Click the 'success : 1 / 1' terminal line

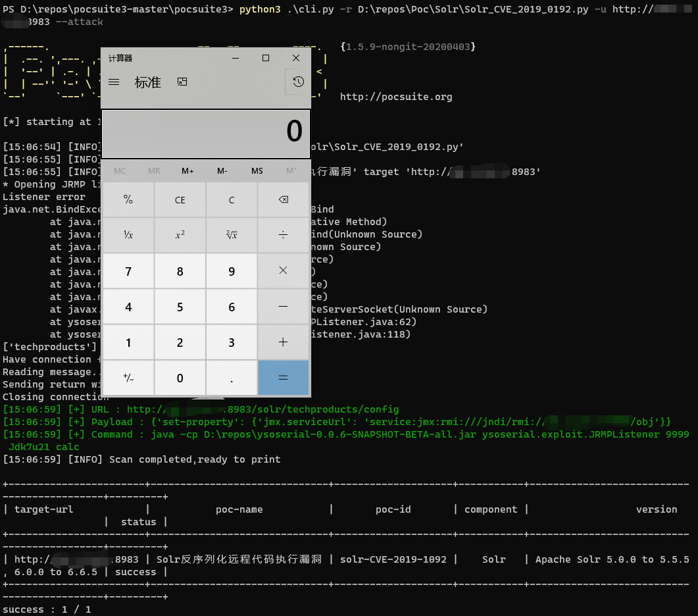pyautogui.click(x=47, y=609)
